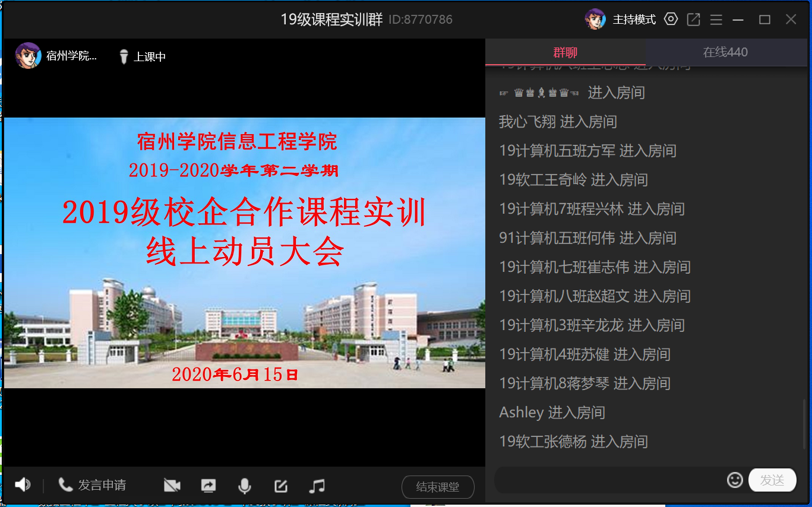
Task: Expand the three-line hamburger menu
Action: pos(716,20)
